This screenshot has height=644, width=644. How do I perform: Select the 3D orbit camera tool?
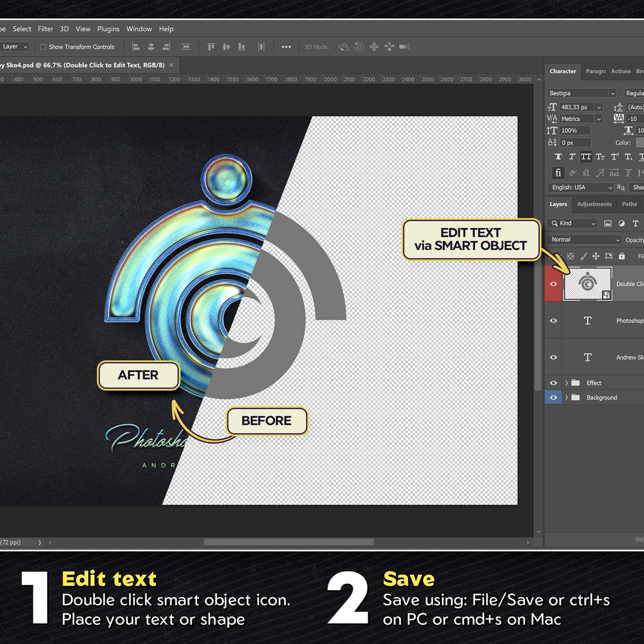[x=343, y=47]
